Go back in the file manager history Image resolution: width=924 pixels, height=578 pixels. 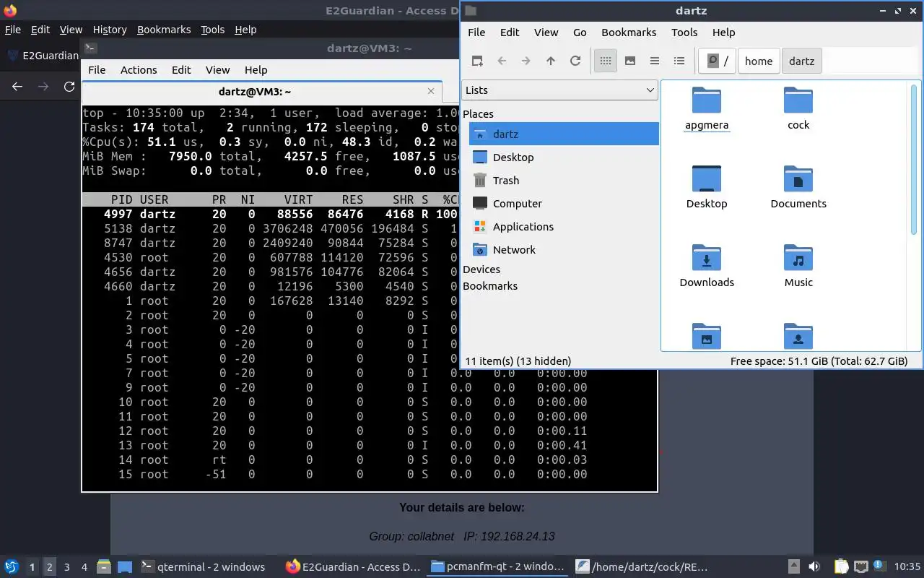pyautogui.click(x=502, y=61)
